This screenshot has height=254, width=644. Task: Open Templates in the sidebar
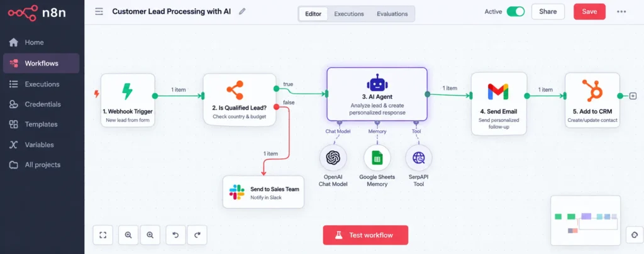(41, 124)
